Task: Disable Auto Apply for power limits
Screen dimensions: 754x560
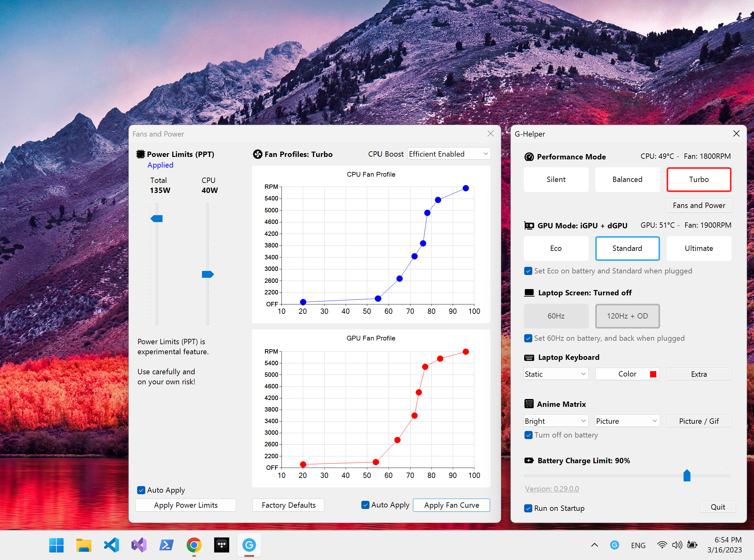Action: [x=141, y=490]
